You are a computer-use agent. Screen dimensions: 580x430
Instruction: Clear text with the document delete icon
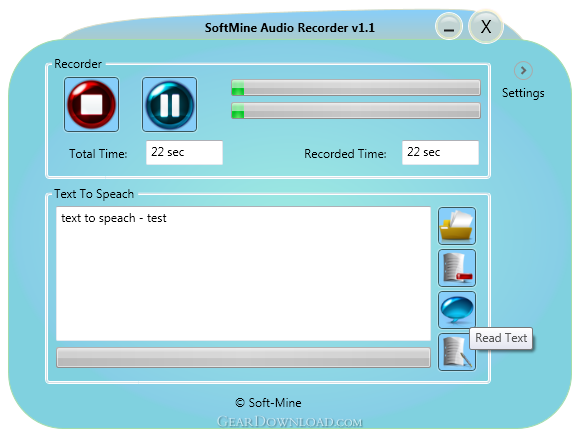click(457, 268)
